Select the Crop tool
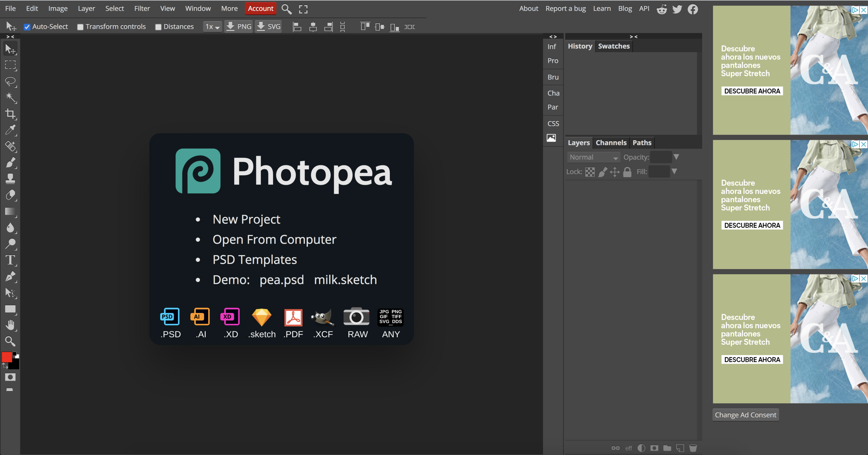Screen dimensions: 868x455 [x=10, y=114]
